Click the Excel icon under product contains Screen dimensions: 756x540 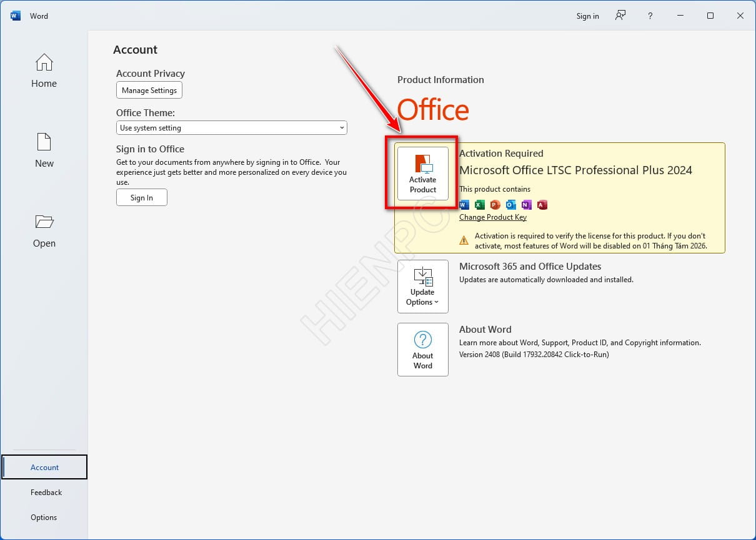click(480, 204)
